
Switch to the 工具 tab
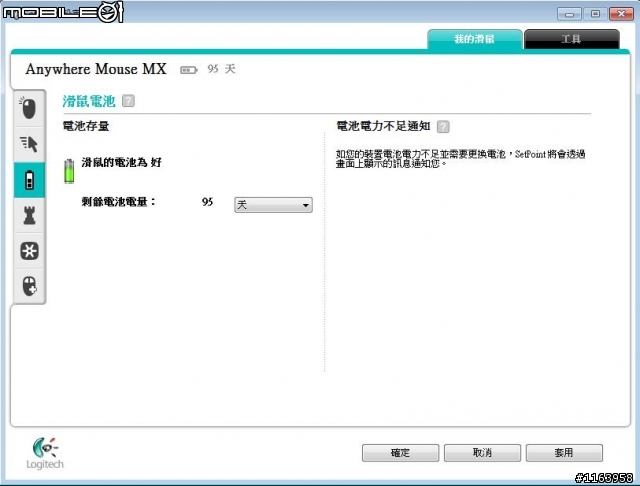click(x=571, y=39)
